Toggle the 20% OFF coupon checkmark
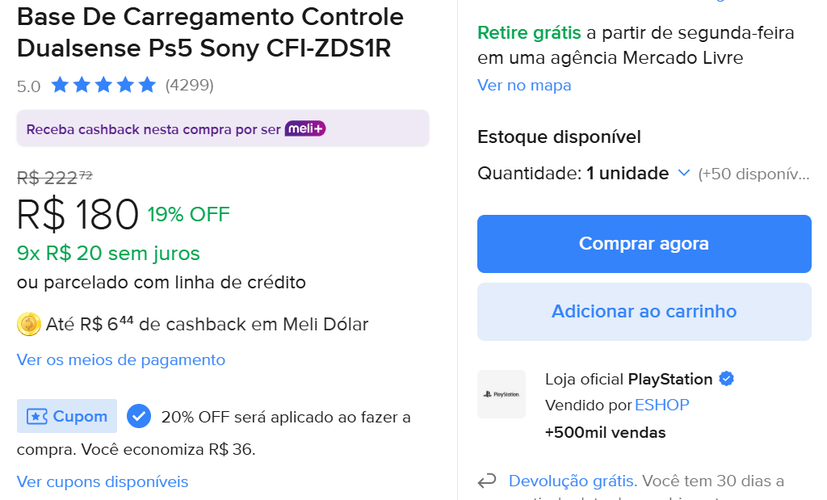827x500 pixels. coord(139,416)
